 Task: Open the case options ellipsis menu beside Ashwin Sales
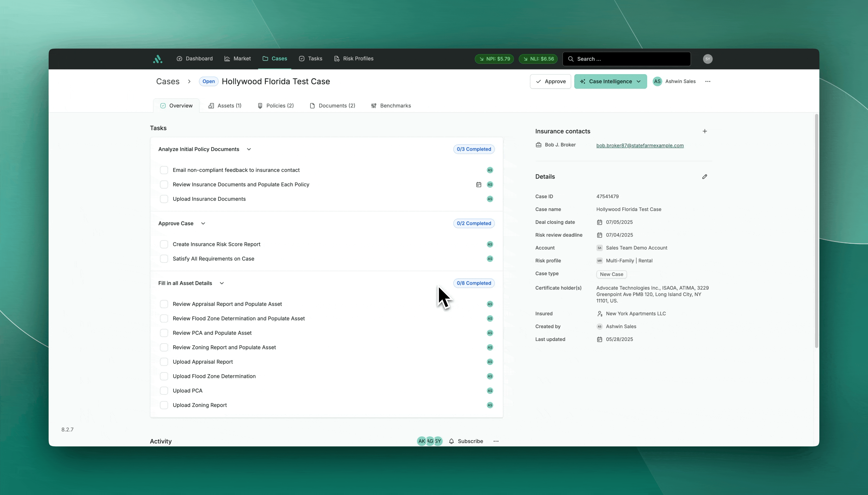tap(708, 82)
